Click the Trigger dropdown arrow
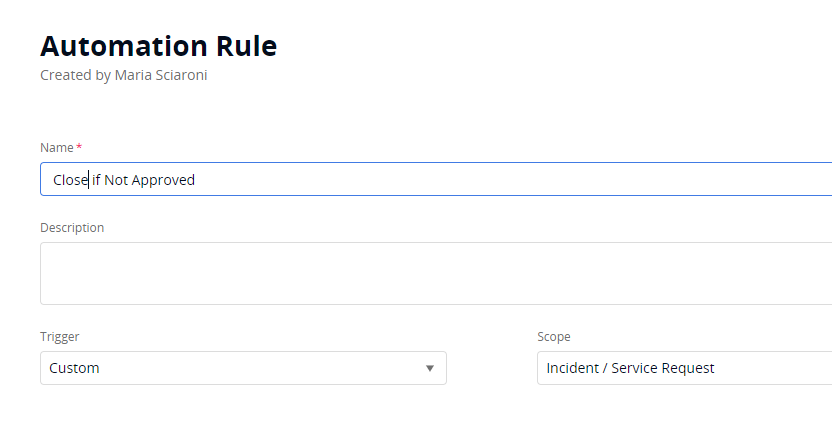This screenshot has width=832, height=446. click(x=430, y=368)
